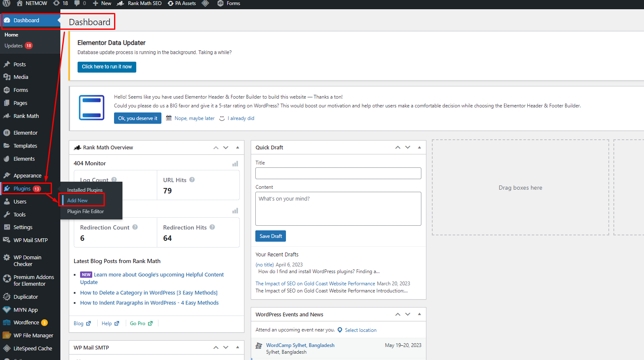This screenshot has width=644, height=360.
Task: Click the MIYN App diamond icon
Action: pyautogui.click(x=7, y=310)
